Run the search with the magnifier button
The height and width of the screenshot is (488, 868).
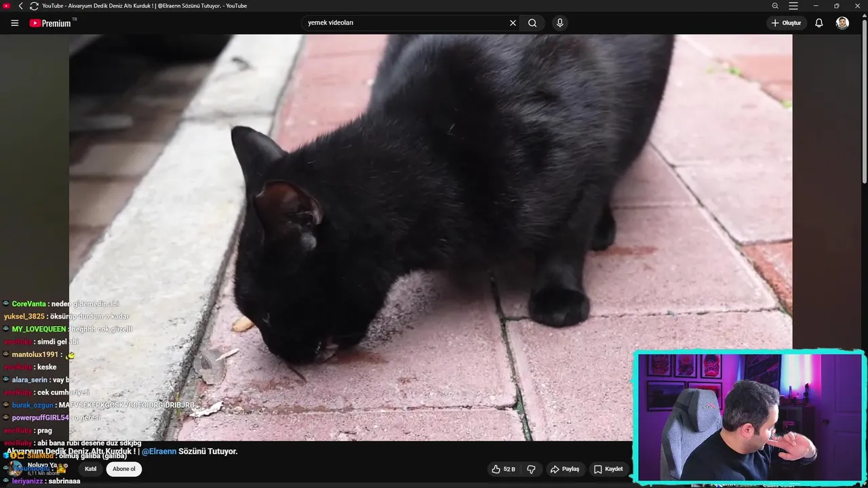click(x=532, y=23)
